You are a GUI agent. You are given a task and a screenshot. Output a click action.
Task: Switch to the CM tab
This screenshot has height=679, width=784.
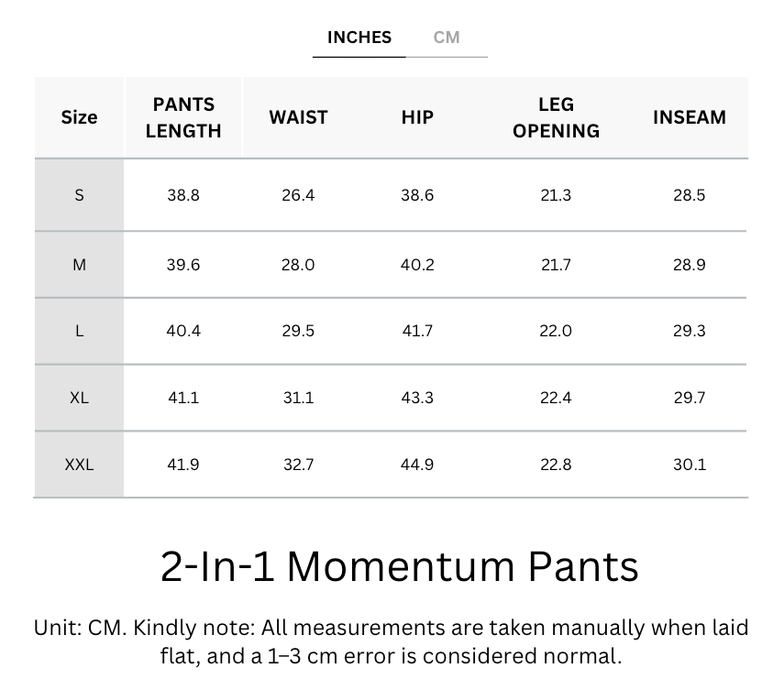click(447, 38)
